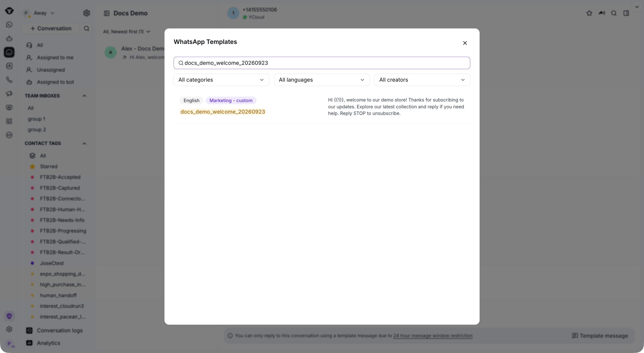Open the apps grid icon in left rail
644x353 pixels.
tap(9, 121)
